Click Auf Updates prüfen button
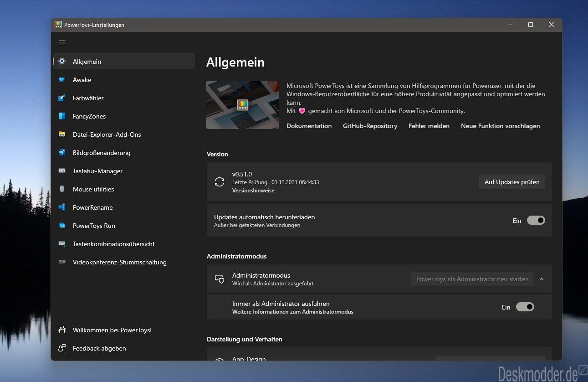This screenshot has width=588, height=382. tap(512, 182)
